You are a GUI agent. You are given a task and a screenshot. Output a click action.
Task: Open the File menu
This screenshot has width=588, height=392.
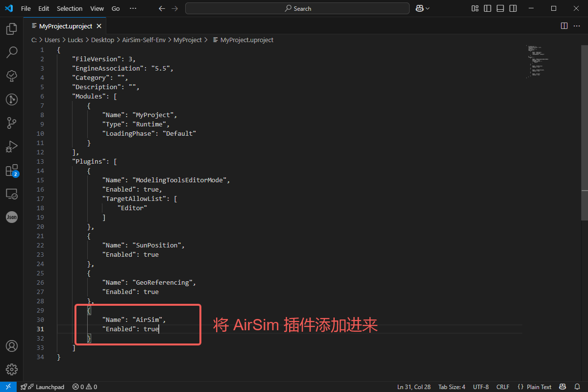point(25,8)
